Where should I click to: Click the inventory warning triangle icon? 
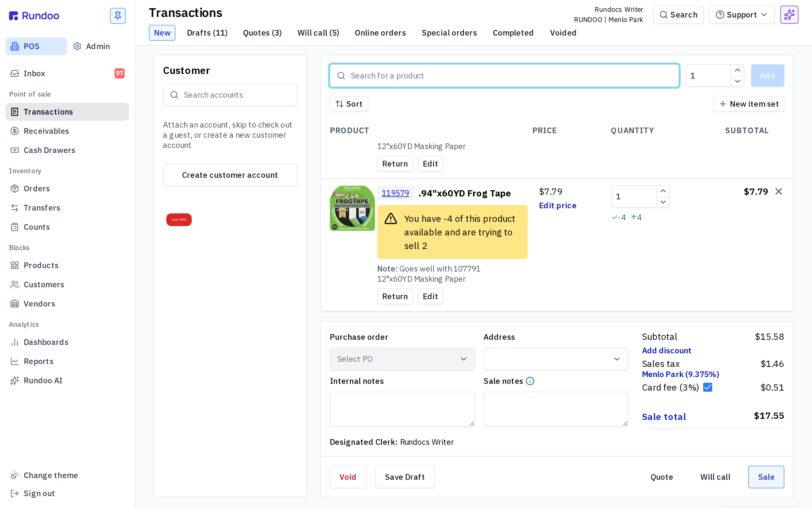[390, 219]
